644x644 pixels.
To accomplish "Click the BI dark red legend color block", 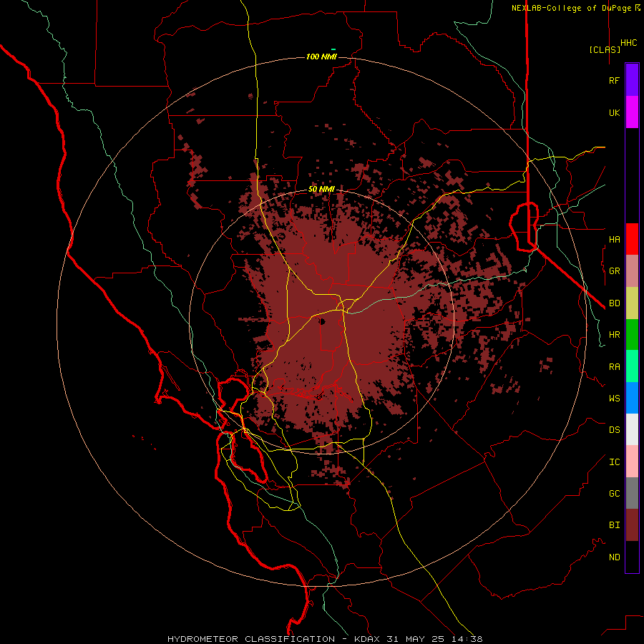I will [632, 525].
